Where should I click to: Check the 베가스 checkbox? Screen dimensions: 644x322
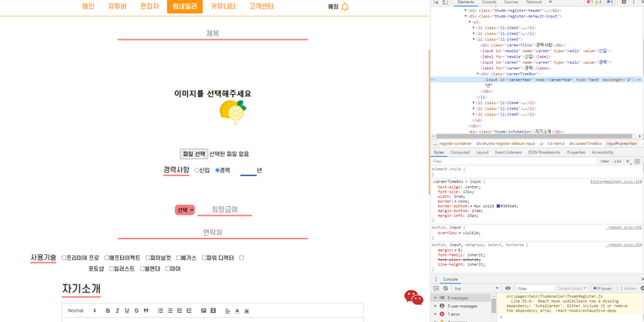179,258
